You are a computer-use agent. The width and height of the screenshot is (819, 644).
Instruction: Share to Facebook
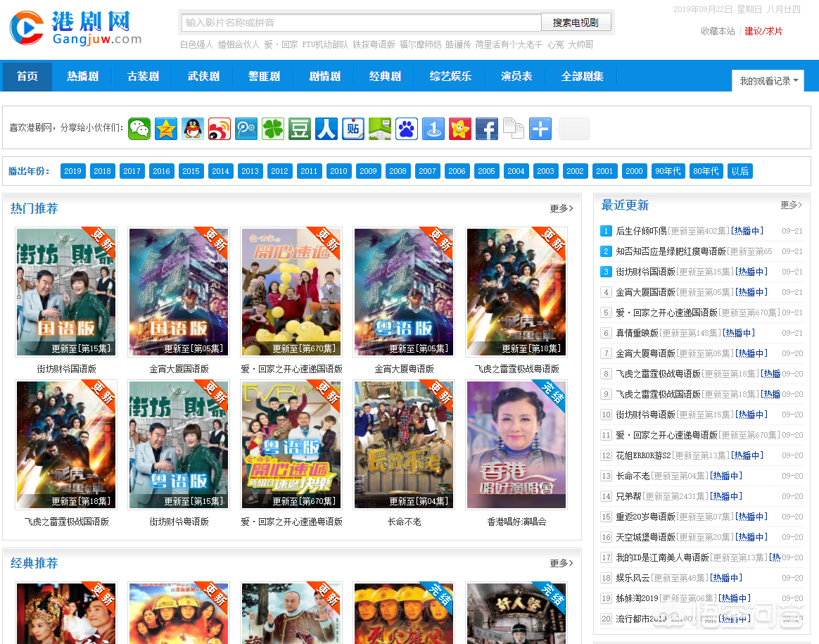click(487, 129)
